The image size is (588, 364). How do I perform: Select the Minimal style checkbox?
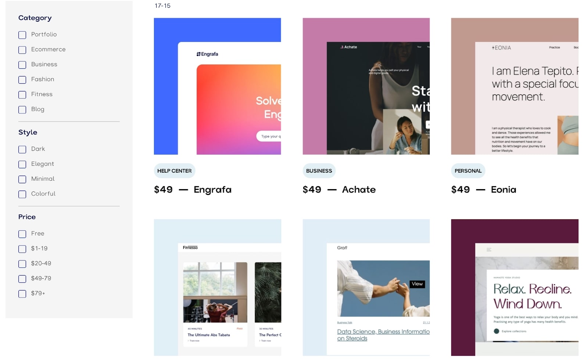(x=22, y=179)
